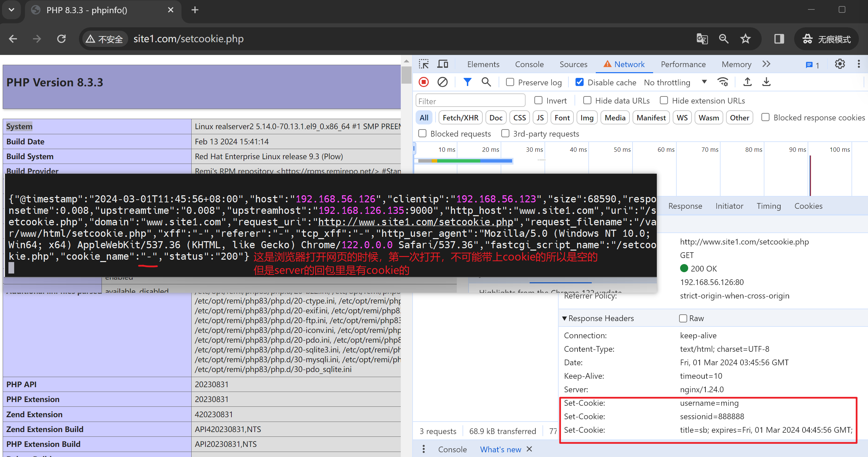Uncheck Disable cache checkbox
This screenshot has height=457, width=868.
point(580,82)
